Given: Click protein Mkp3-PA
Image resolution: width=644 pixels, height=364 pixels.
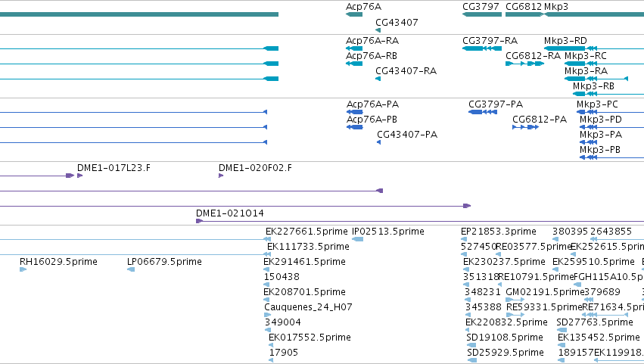Looking at the screenshot, I should 600,135.
